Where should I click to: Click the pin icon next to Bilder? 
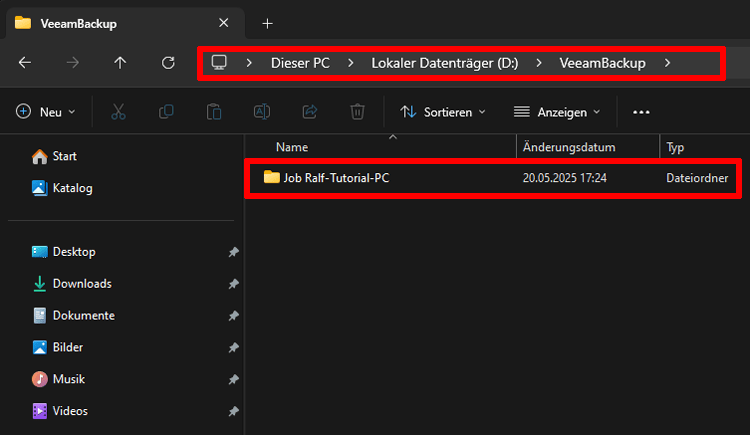[233, 347]
